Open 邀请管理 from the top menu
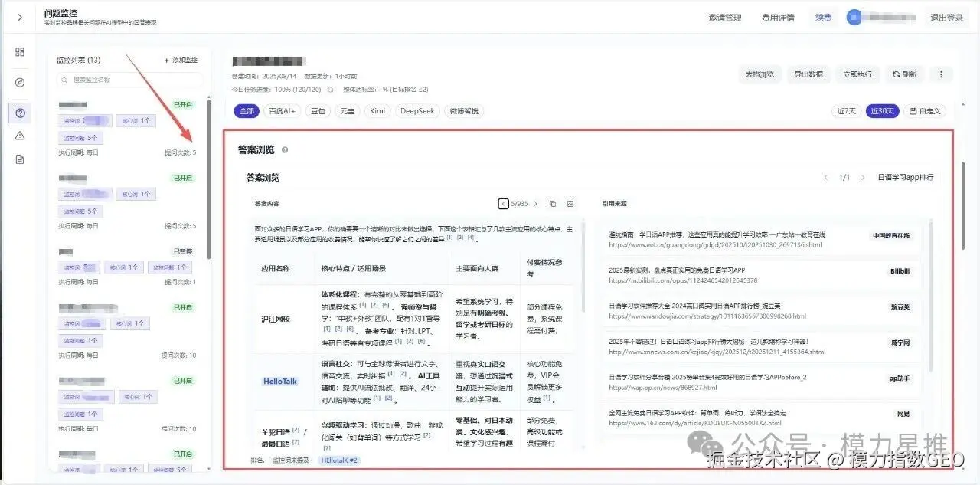The image size is (980, 485). tap(724, 17)
